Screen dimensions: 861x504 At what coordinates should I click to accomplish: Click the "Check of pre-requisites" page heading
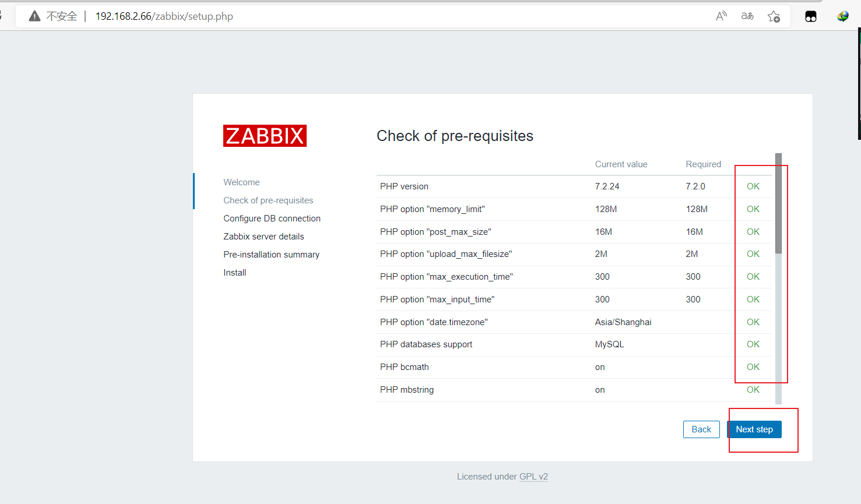pyautogui.click(x=455, y=136)
